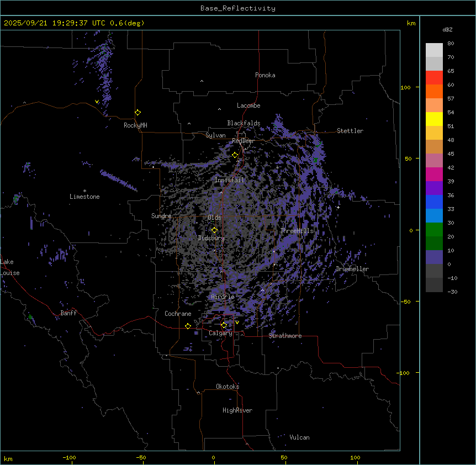476x465 pixels.
Task: Click the yellow diamond marker above RockyMH
Action: pos(137,112)
